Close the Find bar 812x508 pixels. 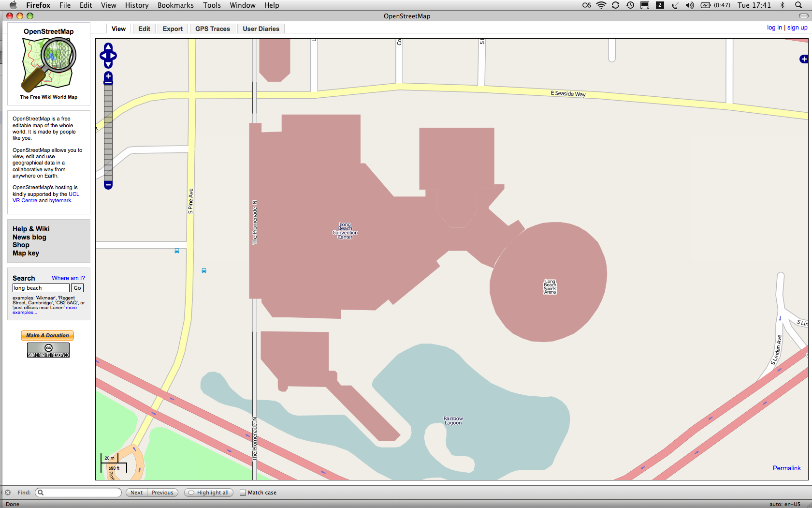click(8, 493)
